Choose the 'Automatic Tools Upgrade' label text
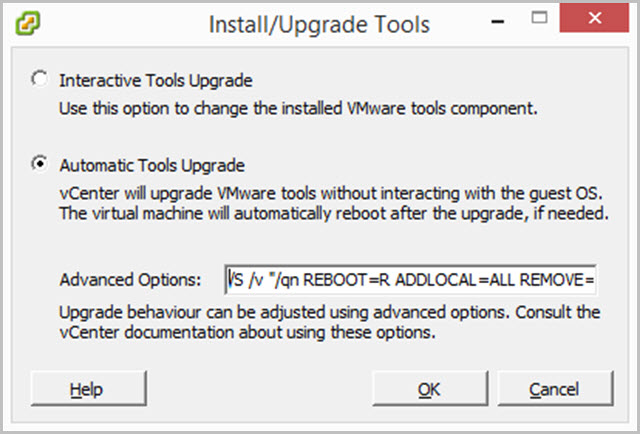This screenshot has width=640, height=434. 152,166
